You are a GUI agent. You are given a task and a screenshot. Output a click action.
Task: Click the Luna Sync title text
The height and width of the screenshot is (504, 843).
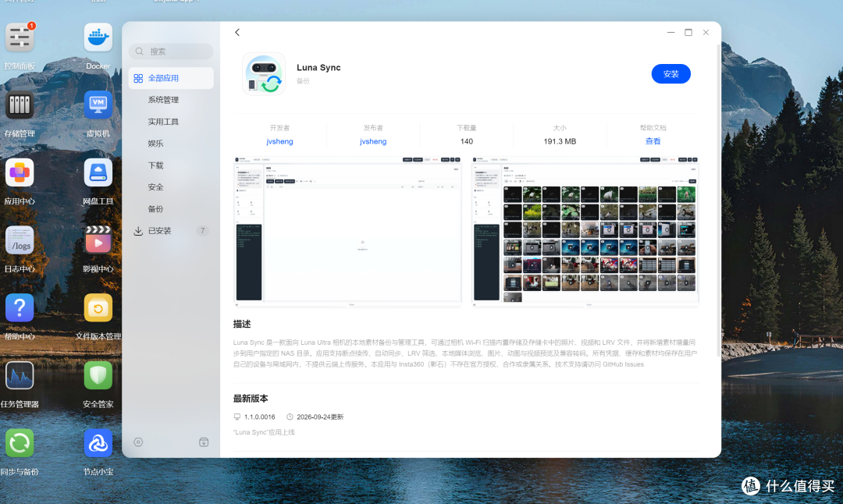coord(318,68)
